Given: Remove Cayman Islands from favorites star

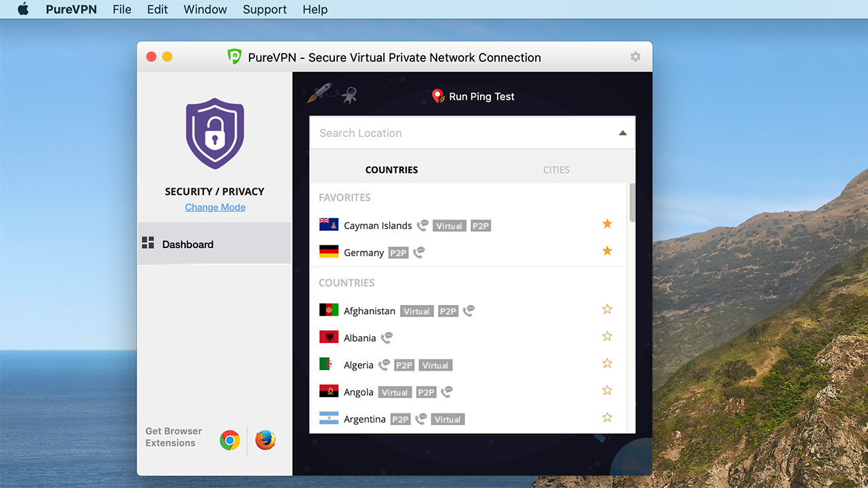Looking at the screenshot, I should point(607,224).
